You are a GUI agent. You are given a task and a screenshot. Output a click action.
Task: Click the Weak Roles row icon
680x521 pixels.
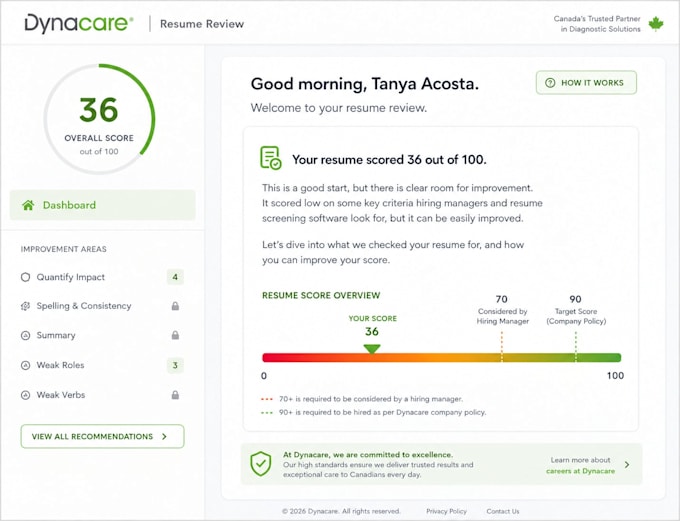click(26, 365)
